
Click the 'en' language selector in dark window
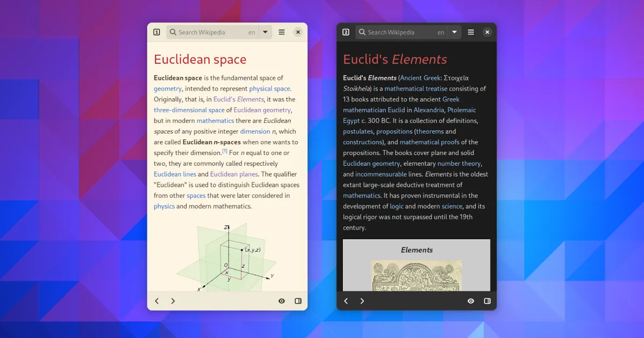point(441,32)
